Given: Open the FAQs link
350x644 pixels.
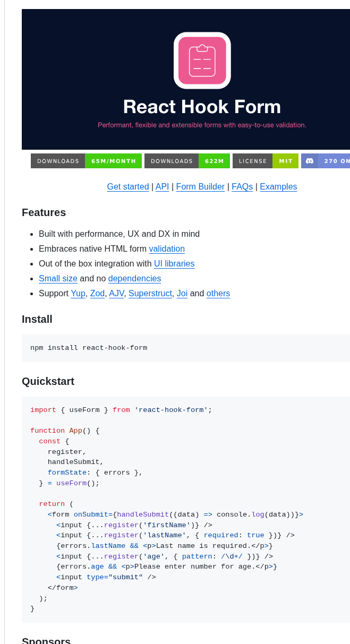Looking at the screenshot, I should [242, 187].
